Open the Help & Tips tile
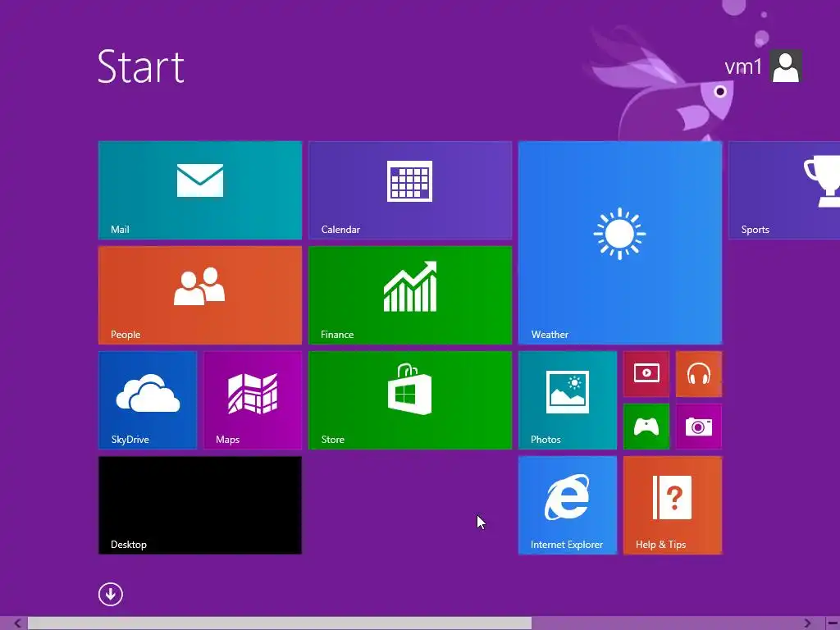Image resolution: width=840 pixels, height=630 pixels. (673, 505)
